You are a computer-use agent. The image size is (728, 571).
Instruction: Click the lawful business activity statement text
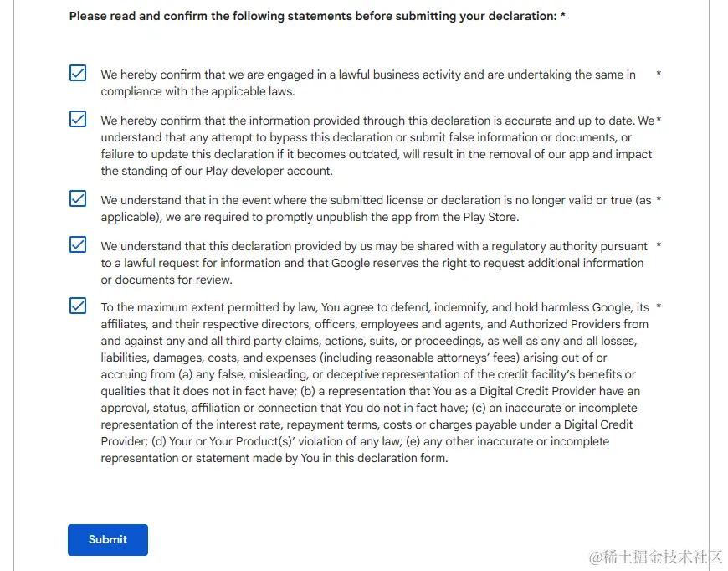[x=368, y=83]
